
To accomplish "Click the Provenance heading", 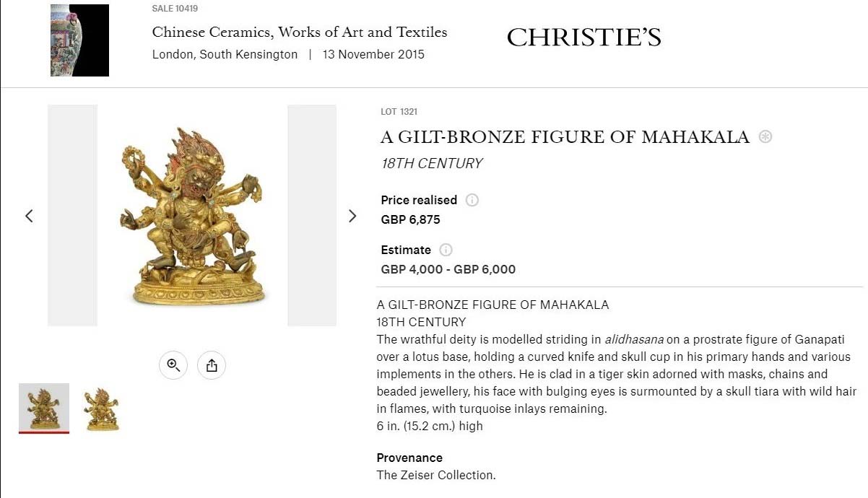I will point(409,458).
